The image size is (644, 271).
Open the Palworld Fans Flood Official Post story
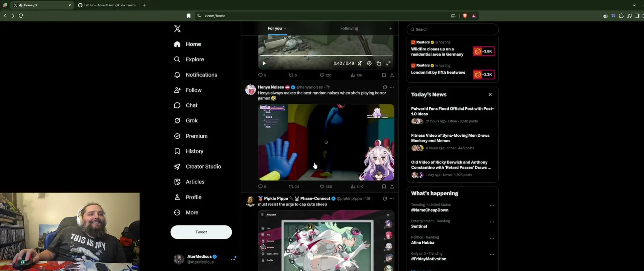click(x=452, y=111)
